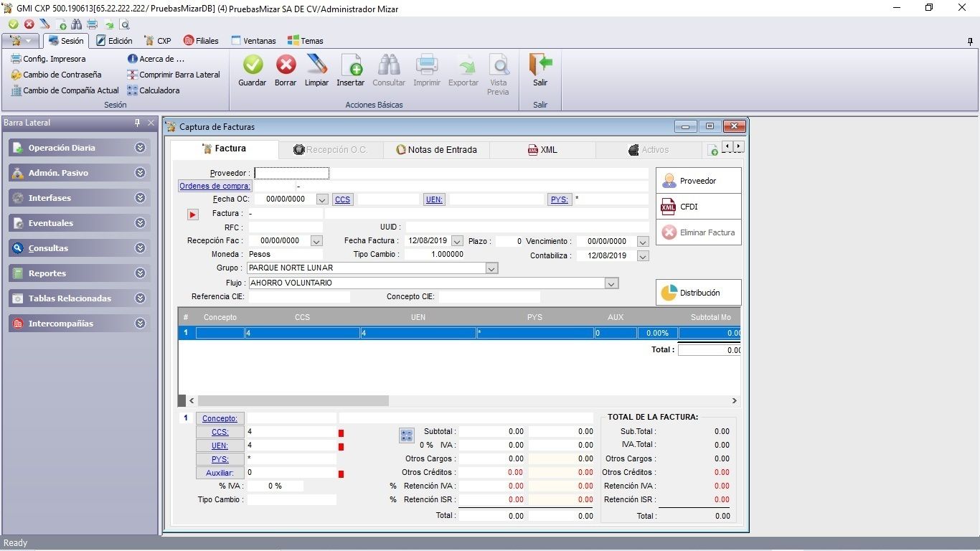The height and width of the screenshot is (551, 980).
Task: Click the CFDI button
Action: 699,207
